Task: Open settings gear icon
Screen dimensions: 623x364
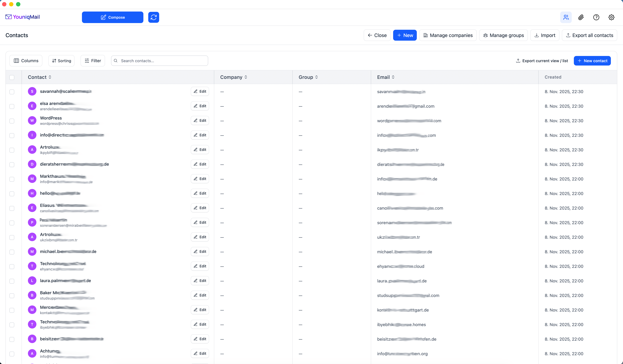Action: click(x=611, y=17)
